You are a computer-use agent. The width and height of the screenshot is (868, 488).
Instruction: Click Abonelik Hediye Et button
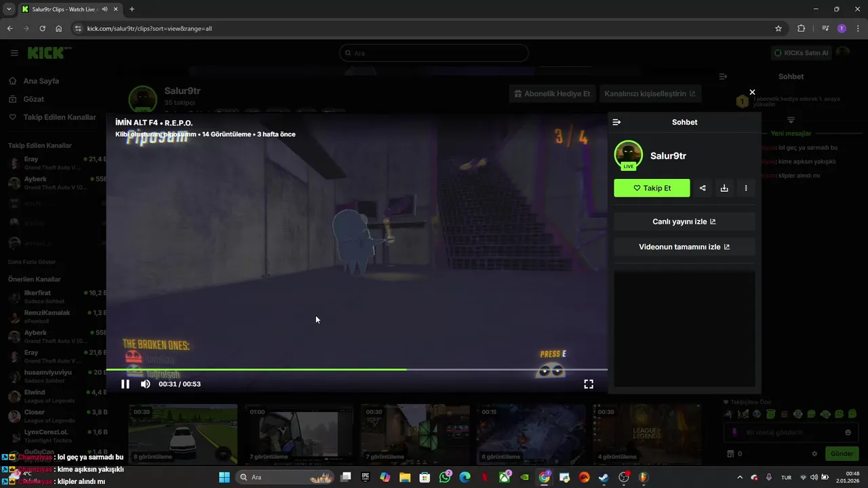point(552,94)
